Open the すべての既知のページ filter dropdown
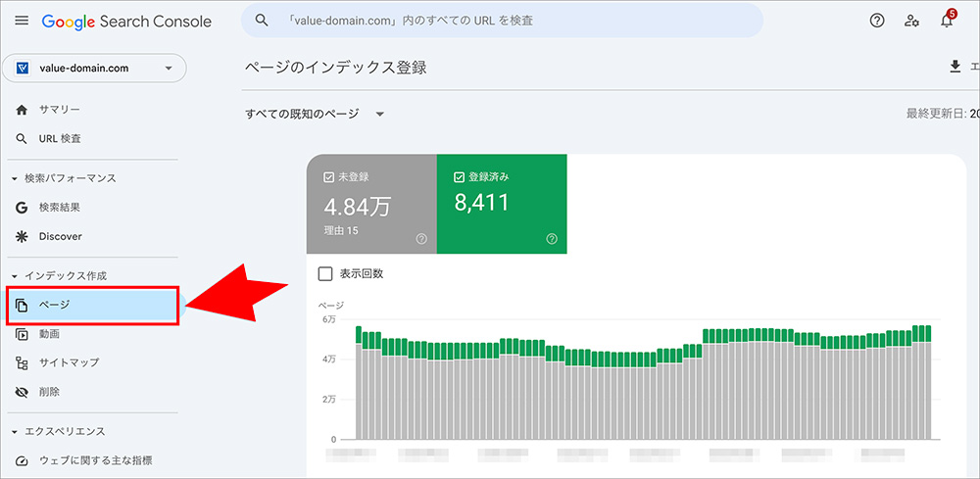 coord(315,114)
